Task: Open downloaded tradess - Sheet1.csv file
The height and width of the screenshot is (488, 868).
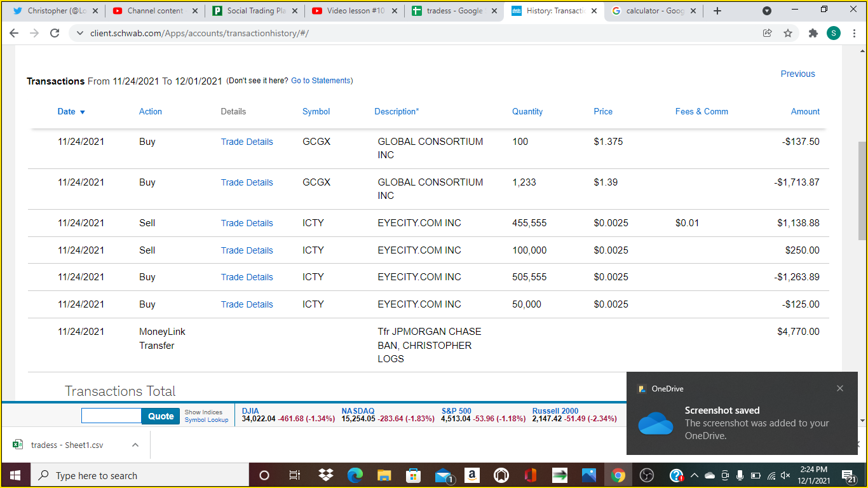Action: coord(67,445)
